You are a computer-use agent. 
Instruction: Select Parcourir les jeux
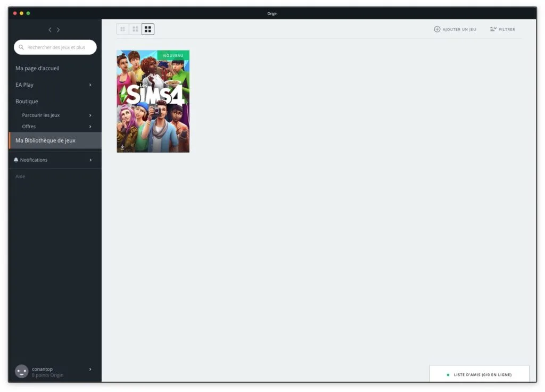[x=40, y=115]
